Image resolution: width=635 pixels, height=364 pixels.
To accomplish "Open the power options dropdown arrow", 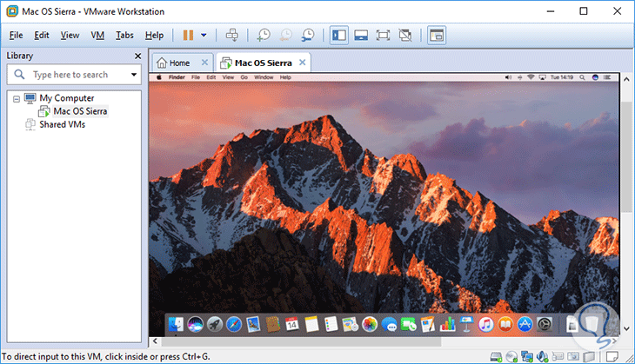I will coord(204,36).
